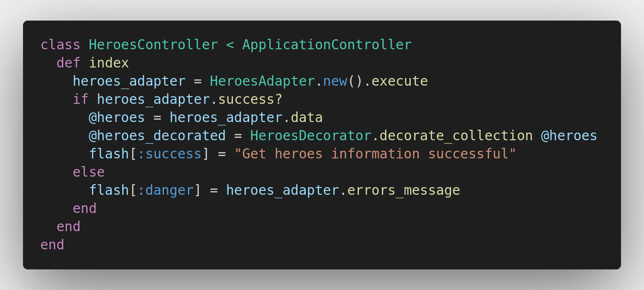644x290 pixels.
Task: Click the :success flash symbol
Action: point(170,154)
